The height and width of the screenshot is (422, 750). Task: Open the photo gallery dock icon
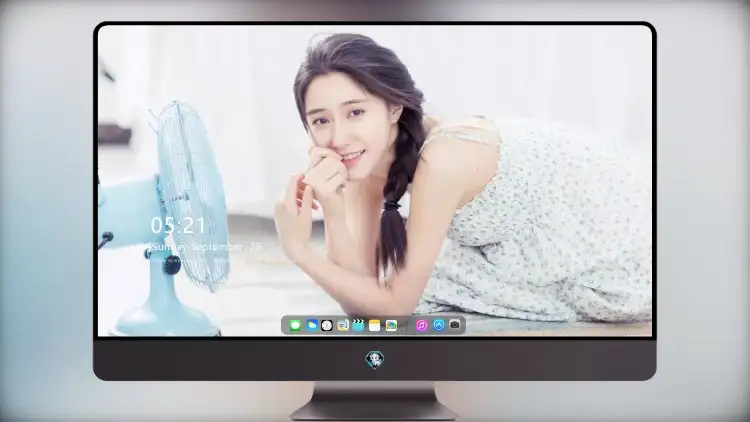tap(391, 325)
